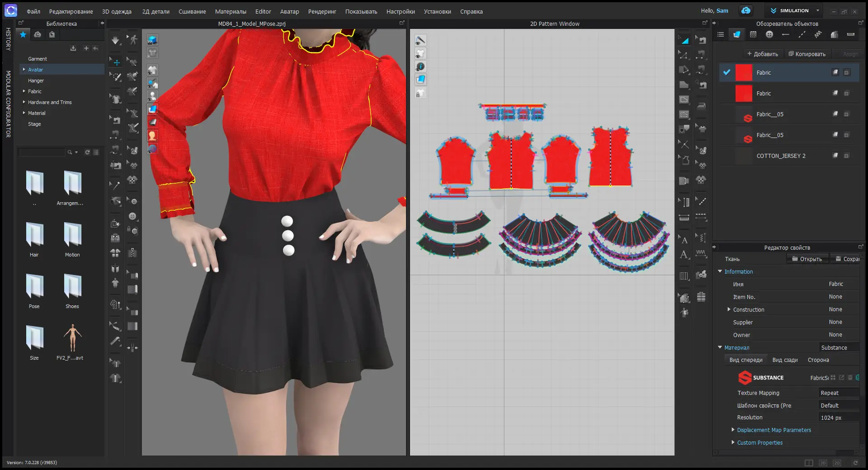Screen dimensions: 868x470
Task: Refresh the Library file list
Action: click(87, 152)
